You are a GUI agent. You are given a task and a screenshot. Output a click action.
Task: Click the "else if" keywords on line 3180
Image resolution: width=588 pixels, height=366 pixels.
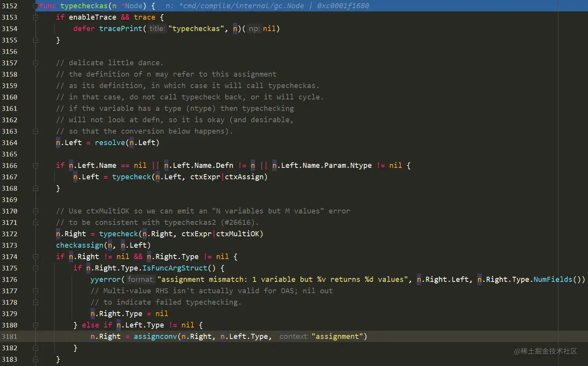tap(97, 325)
